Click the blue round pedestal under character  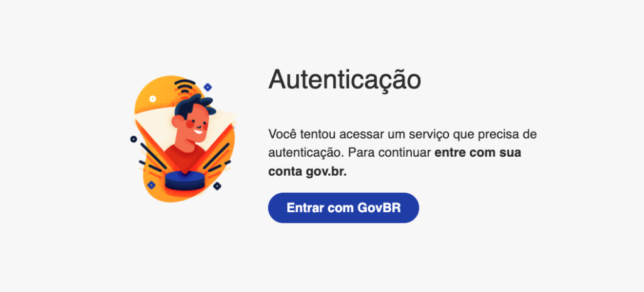coord(185,181)
